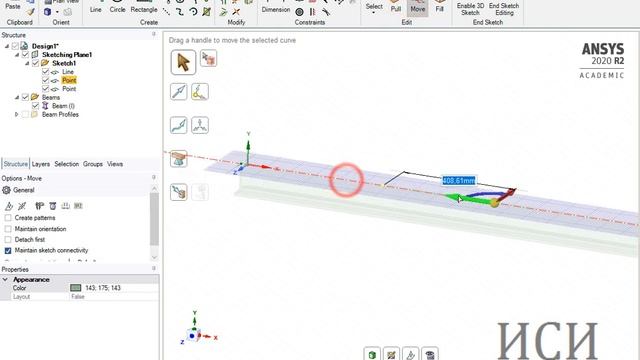Open the Views tab
The image size is (640, 360).
[115, 164]
